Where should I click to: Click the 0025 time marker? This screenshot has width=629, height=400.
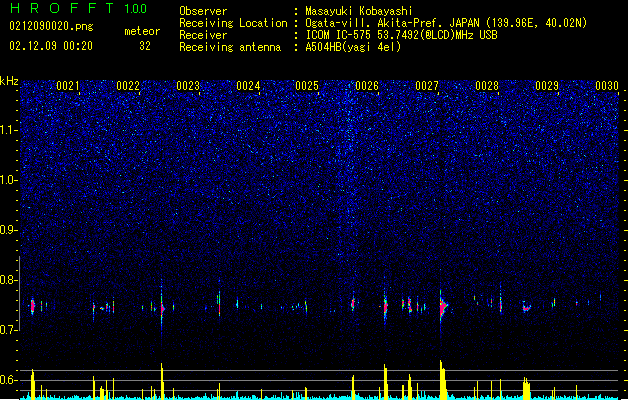tap(307, 86)
